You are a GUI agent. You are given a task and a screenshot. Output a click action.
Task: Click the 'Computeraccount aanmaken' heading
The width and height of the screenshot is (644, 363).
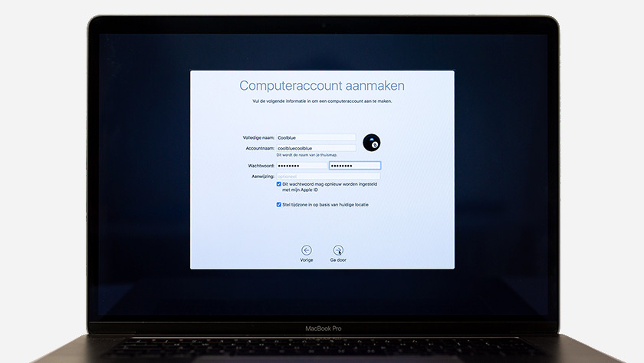pos(322,86)
